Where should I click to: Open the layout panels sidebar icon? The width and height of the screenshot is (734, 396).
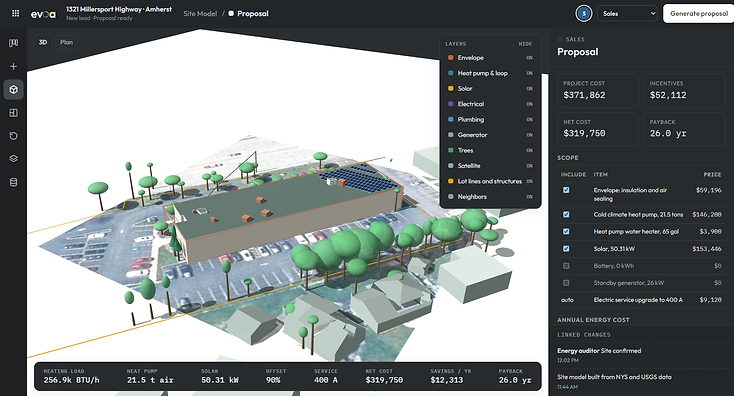pyautogui.click(x=14, y=113)
